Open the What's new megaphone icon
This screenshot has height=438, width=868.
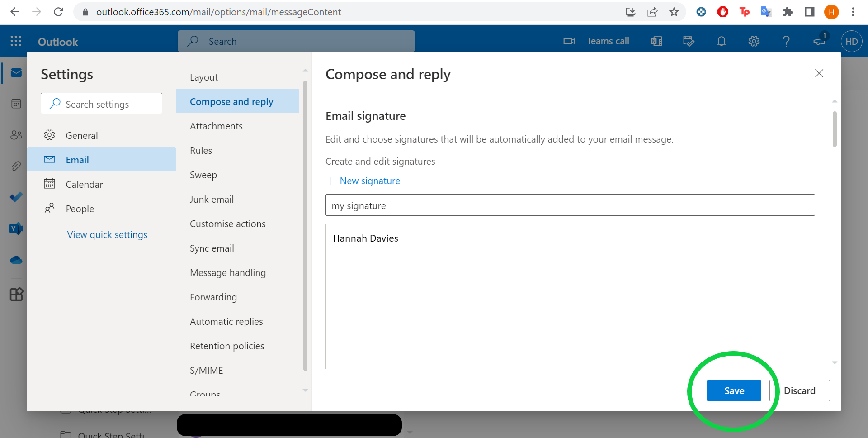tap(819, 41)
